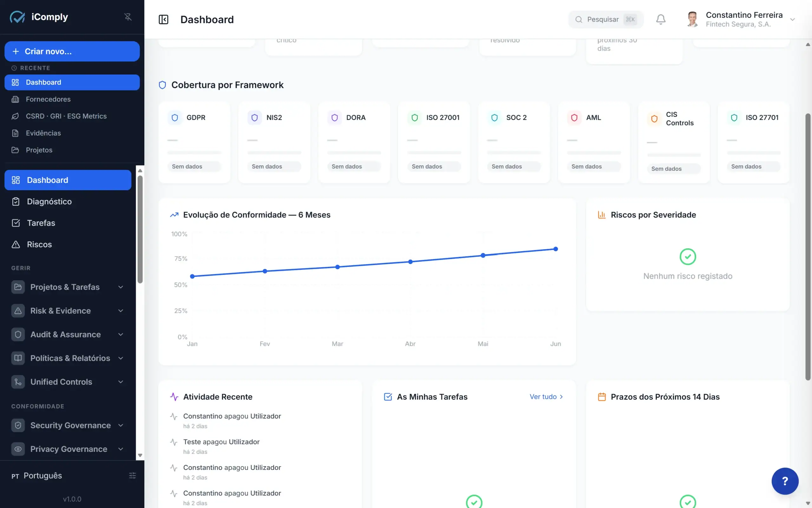Open notifications bell
The image size is (812, 508).
coord(661,19)
